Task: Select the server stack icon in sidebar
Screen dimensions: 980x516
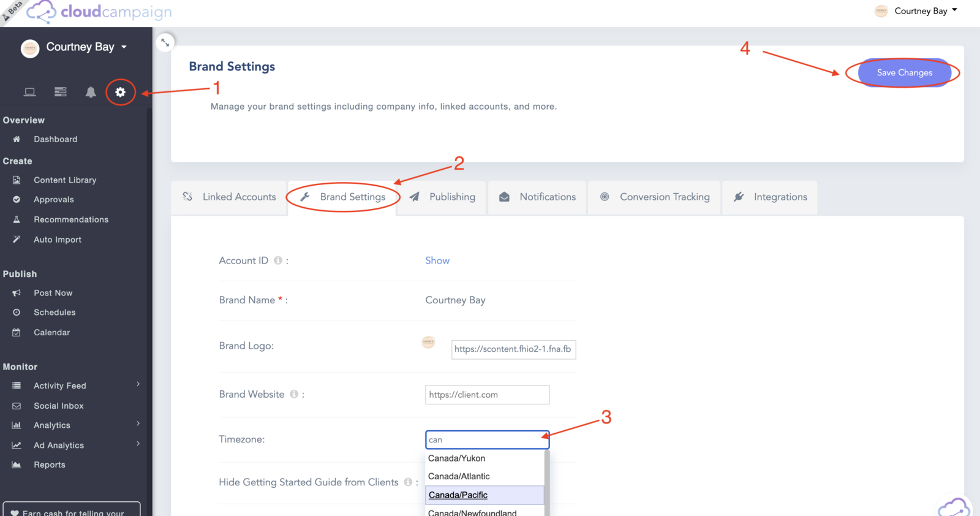Action: point(60,92)
